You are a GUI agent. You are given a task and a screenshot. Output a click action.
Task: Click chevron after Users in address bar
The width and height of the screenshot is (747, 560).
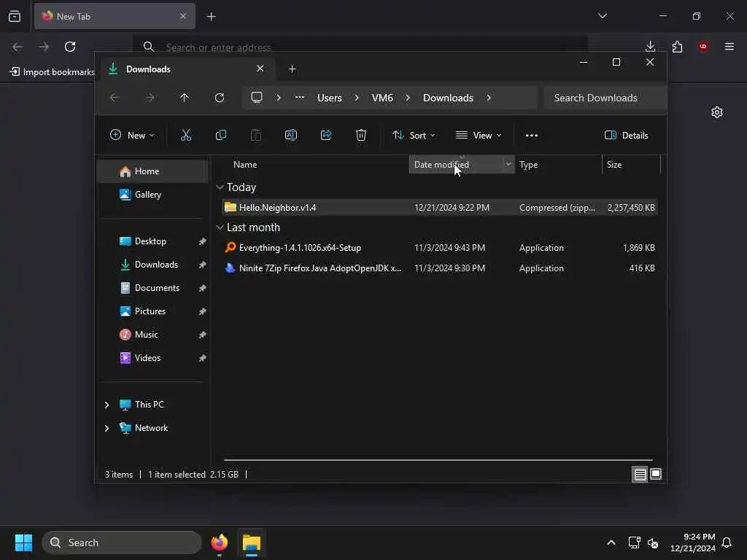357,98
